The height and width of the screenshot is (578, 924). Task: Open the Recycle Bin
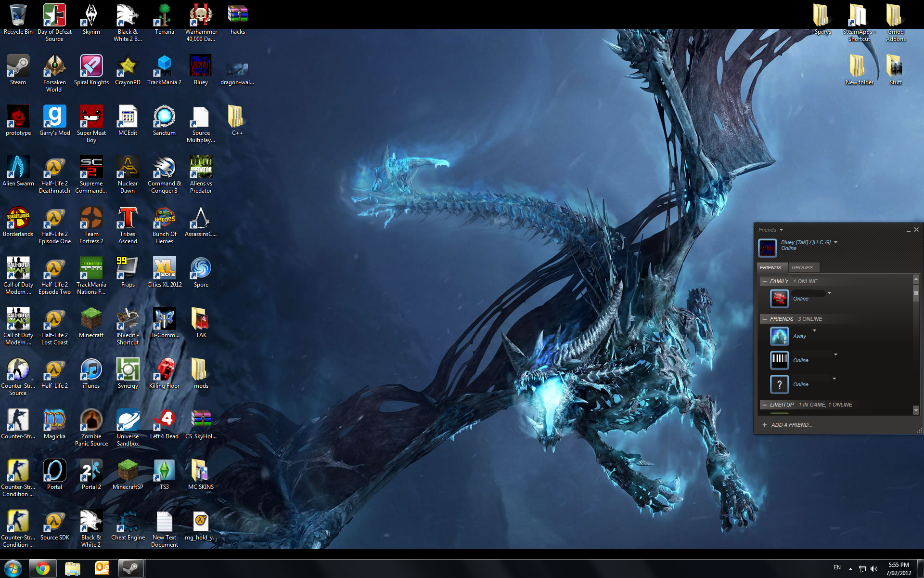18,19
